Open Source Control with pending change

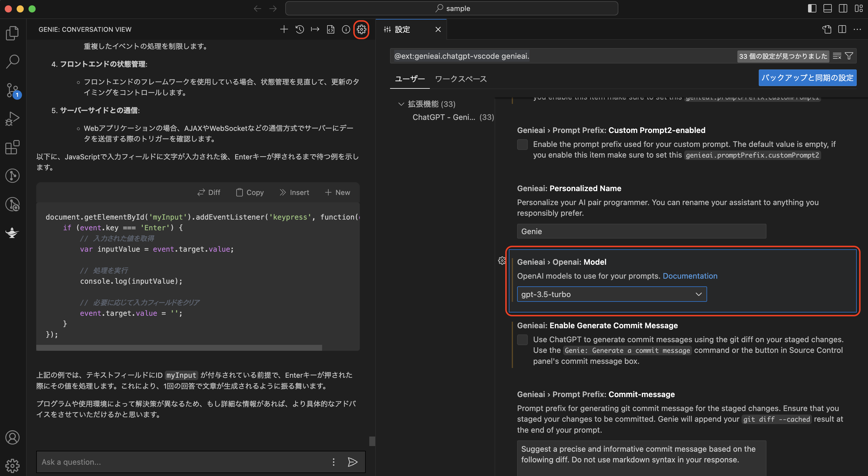(x=12, y=90)
